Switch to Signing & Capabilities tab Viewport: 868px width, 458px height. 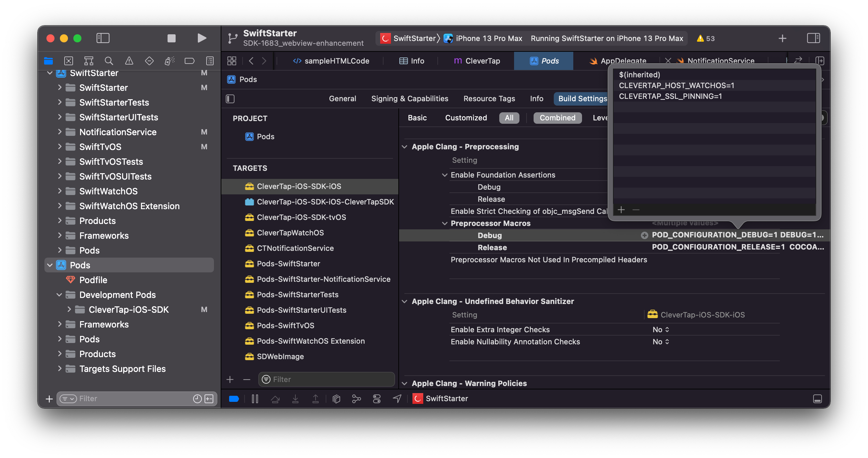[x=409, y=98]
